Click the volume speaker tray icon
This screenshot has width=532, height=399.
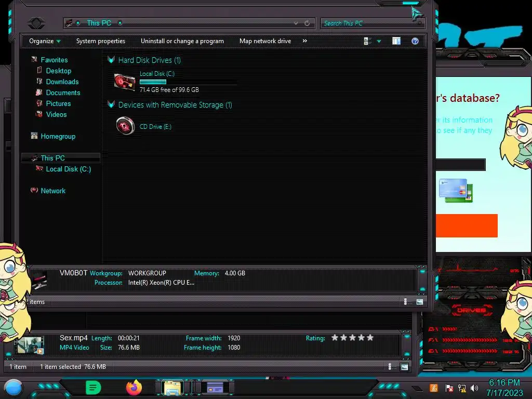[x=474, y=388]
